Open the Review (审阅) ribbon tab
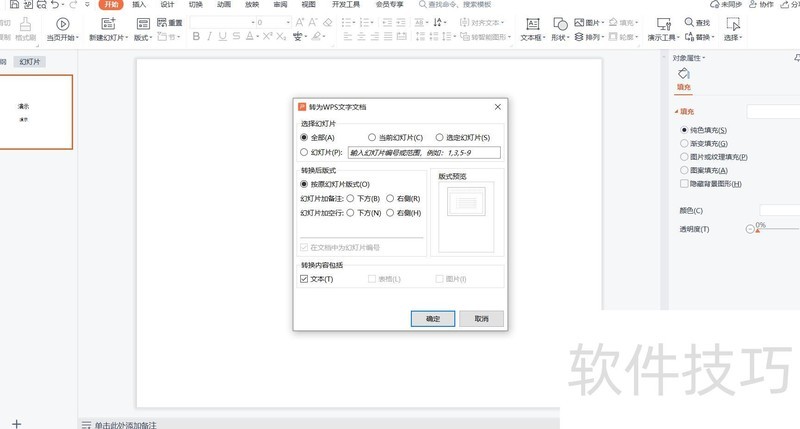The width and height of the screenshot is (800, 429). [x=280, y=5]
